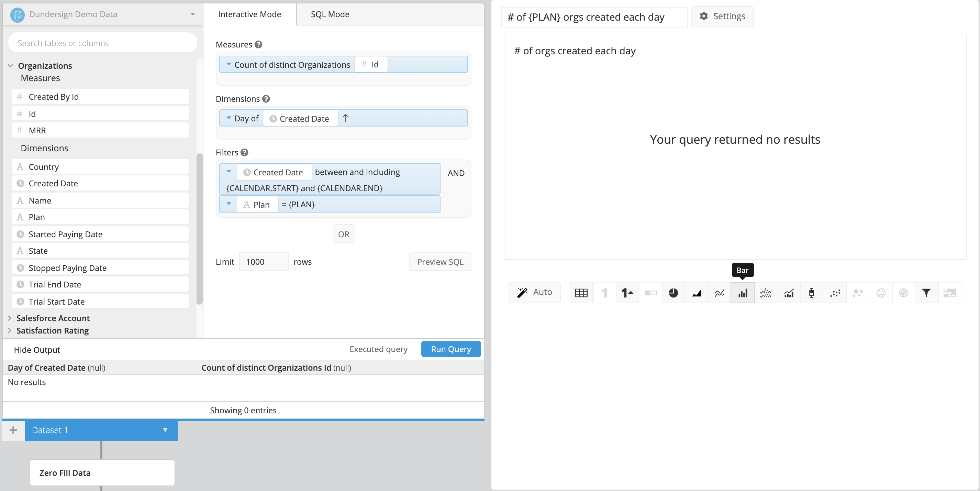Select the Created By Id measure column
The height and width of the screenshot is (491, 980).
click(100, 97)
